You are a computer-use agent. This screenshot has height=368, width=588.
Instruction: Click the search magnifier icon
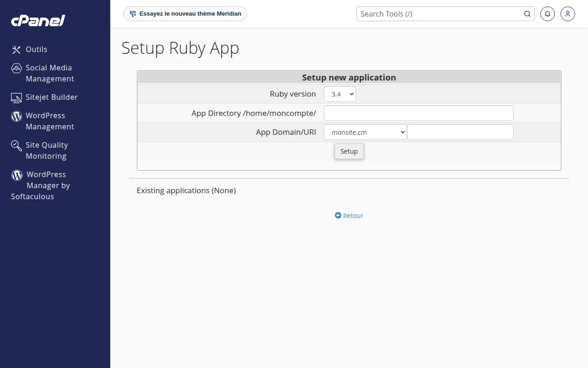527,14
